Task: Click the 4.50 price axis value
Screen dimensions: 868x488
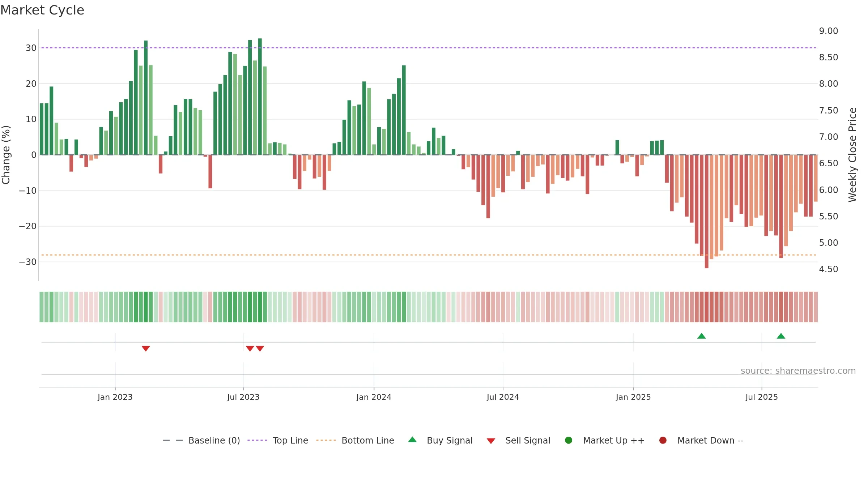Action: [829, 269]
